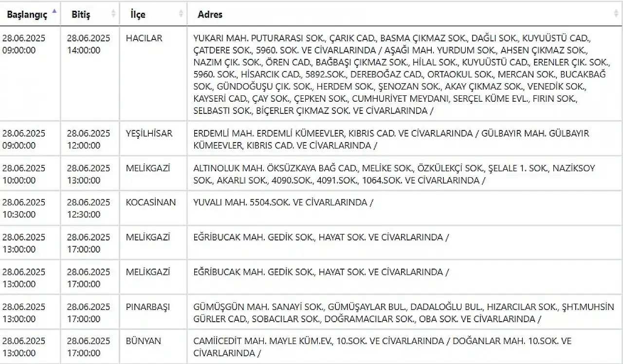Image resolution: width=623 pixels, height=364 pixels.
Task: Click the Bitiş column sort icon
Action: [114, 13]
